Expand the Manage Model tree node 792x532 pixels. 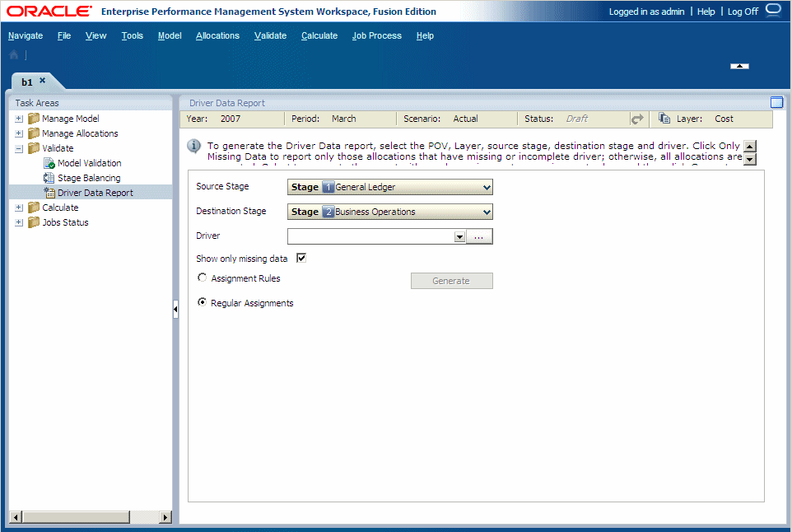click(18, 118)
